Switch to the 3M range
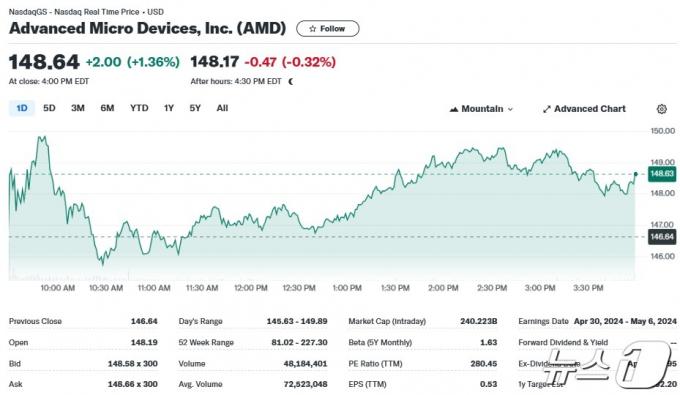 point(78,108)
